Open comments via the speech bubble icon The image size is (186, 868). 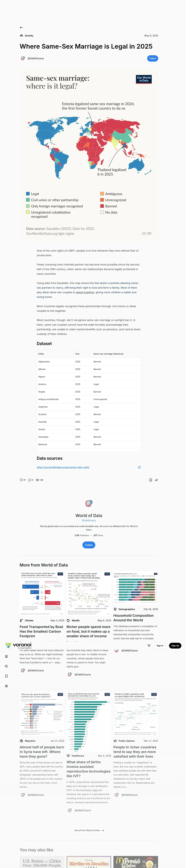pos(30,480)
